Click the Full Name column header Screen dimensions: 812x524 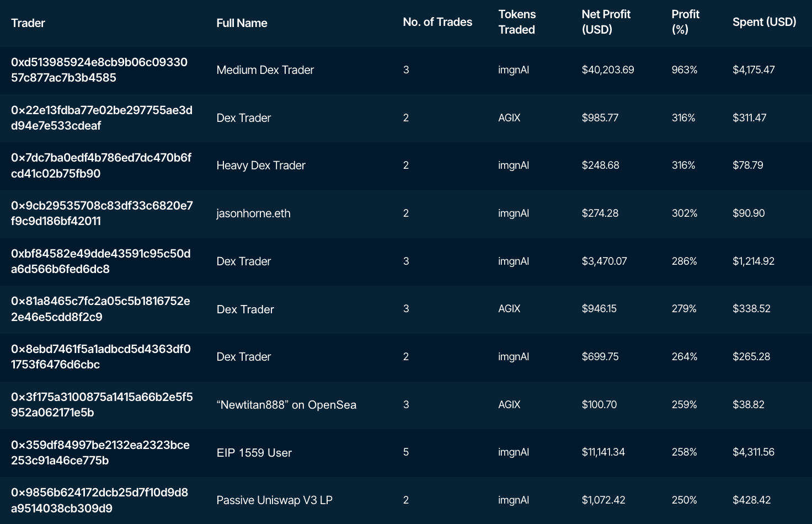coord(242,23)
